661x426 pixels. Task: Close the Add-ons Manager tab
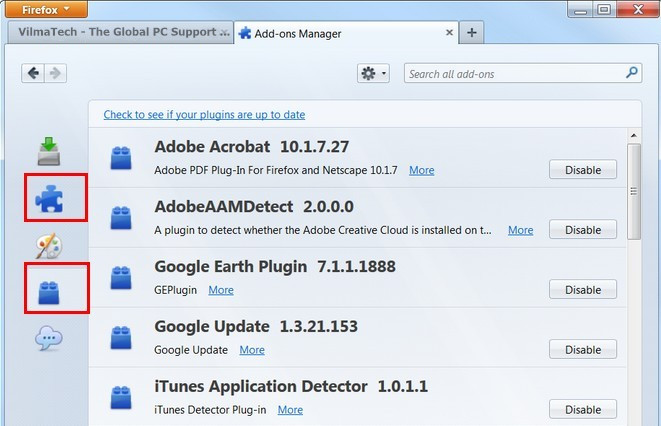pos(449,32)
